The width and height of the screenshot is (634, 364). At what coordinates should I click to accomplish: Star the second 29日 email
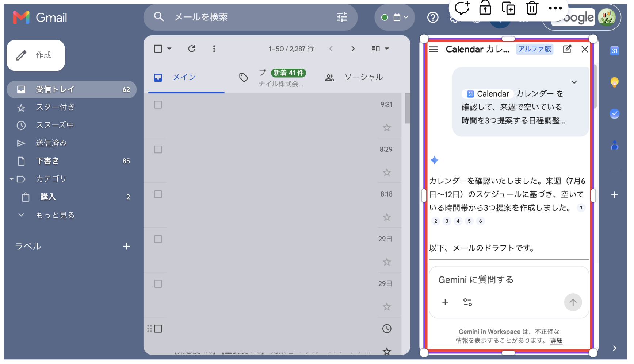pyautogui.click(x=387, y=307)
